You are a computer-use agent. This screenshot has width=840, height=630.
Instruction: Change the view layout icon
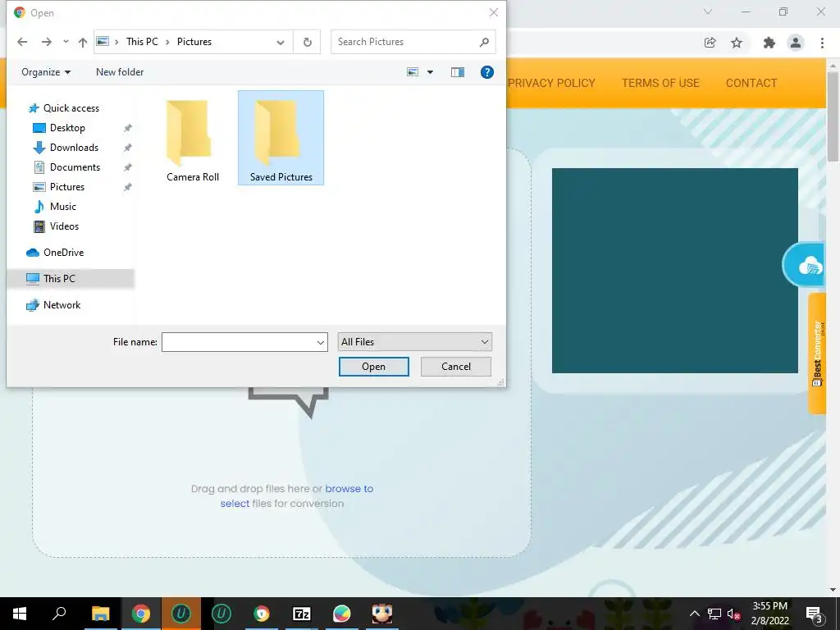413,72
